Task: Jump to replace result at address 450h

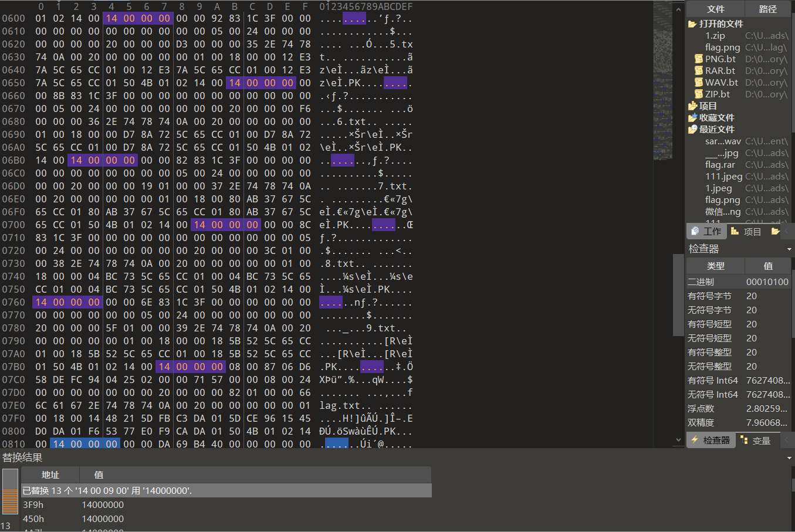Action: 226,519
